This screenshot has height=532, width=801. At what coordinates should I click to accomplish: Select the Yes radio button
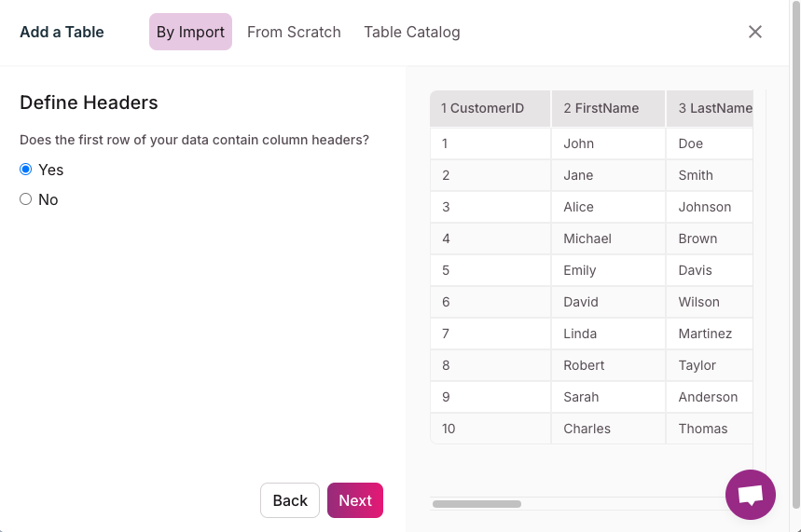26,170
